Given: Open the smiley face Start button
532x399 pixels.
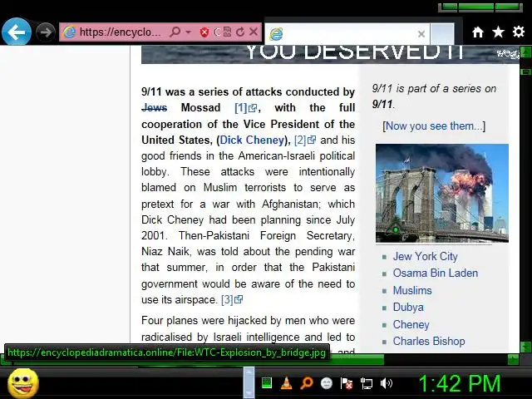Looking at the screenshot, I should (23, 383).
